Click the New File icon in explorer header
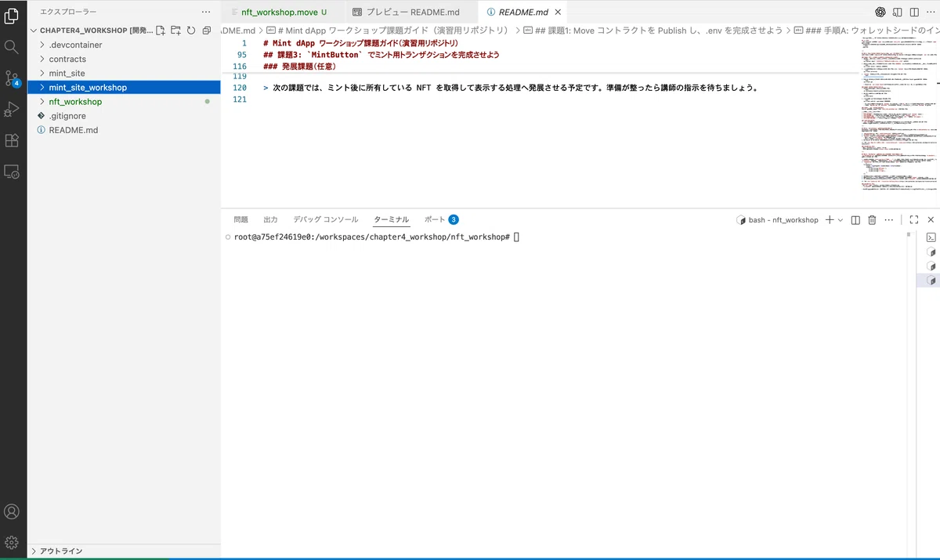This screenshot has height=560, width=940. click(161, 31)
